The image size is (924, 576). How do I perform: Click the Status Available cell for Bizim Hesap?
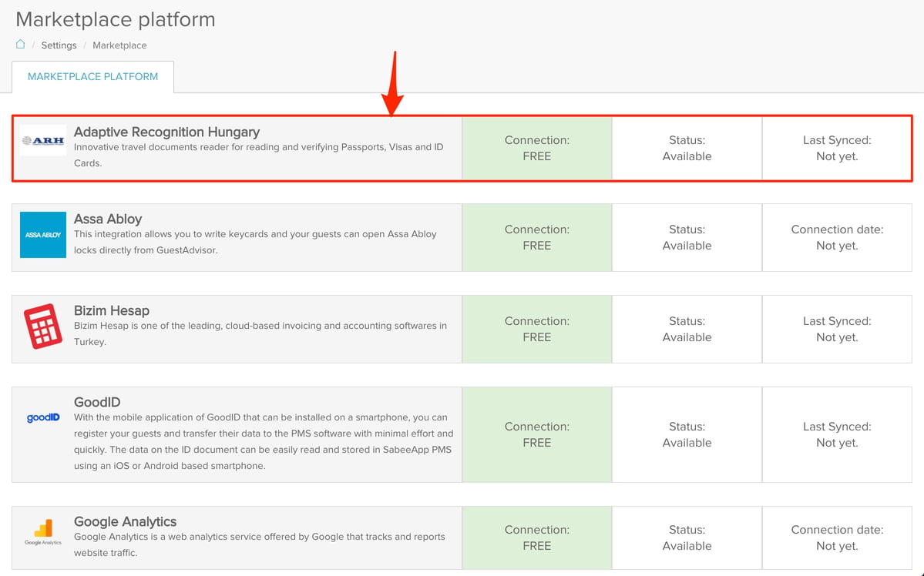(x=687, y=330)
